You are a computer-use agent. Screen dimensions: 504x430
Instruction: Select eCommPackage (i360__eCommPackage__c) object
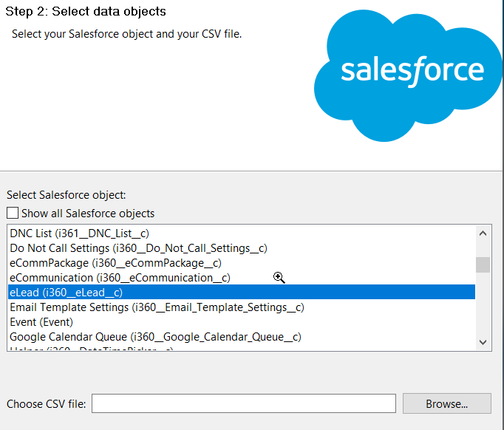(x=242, y=263)
